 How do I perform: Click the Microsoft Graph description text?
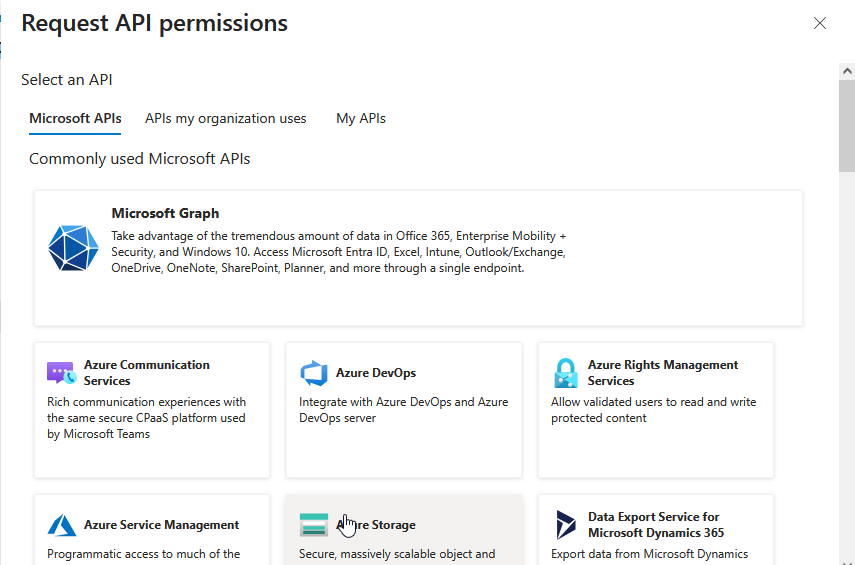[x=338, y=252]
